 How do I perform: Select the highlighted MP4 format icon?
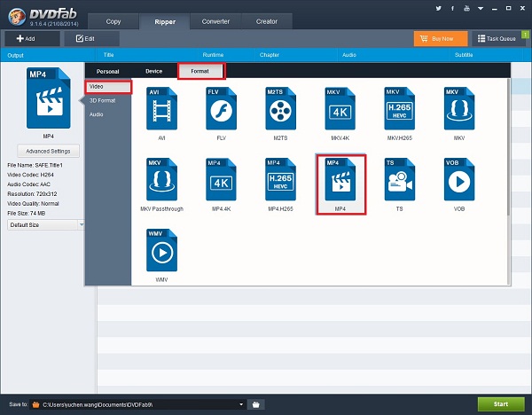[340, 179]
